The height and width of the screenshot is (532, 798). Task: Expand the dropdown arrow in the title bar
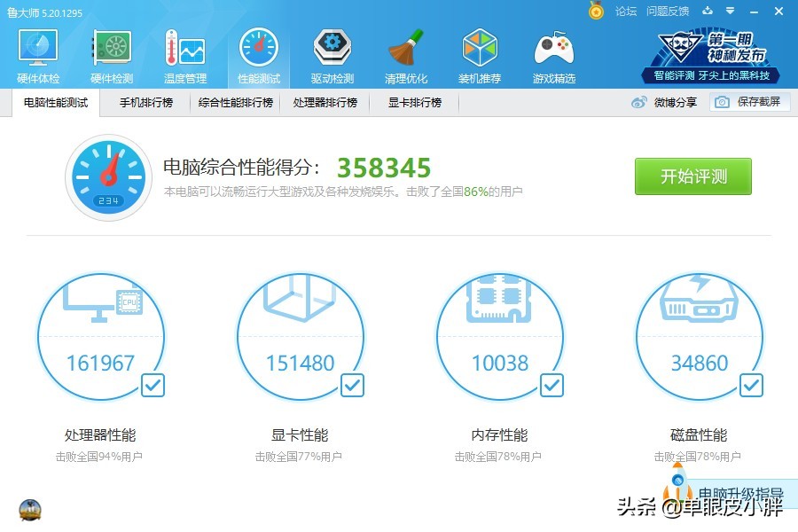tap(731, 12)
